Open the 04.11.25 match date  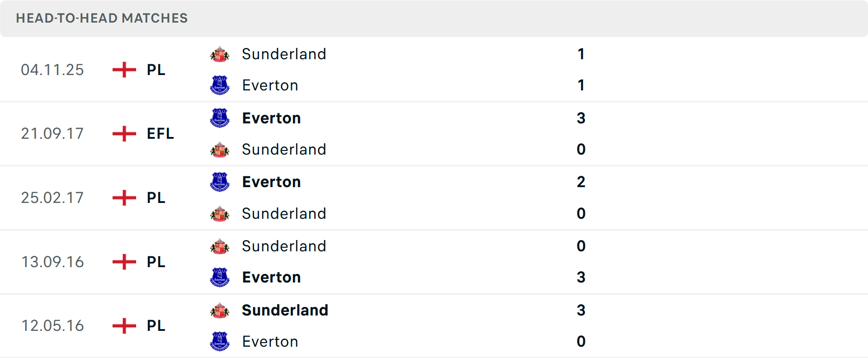(52, 70)
